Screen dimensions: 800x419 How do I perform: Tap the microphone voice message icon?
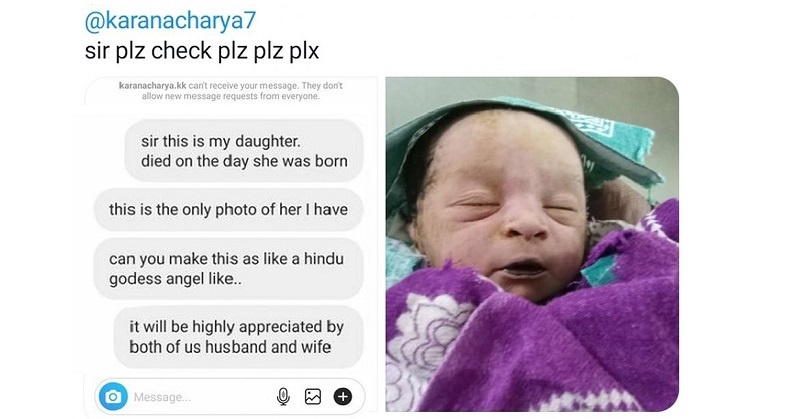[x=283, y=397]
